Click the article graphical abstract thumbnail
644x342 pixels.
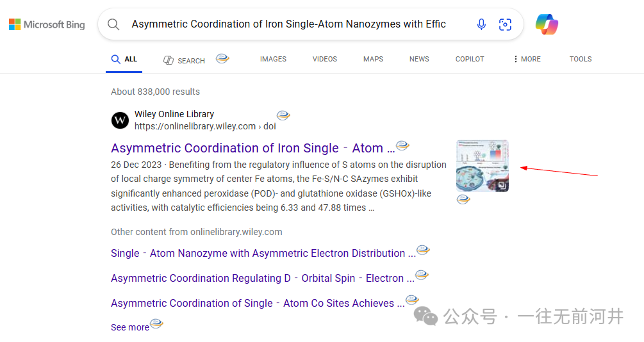tap(482, 166)
